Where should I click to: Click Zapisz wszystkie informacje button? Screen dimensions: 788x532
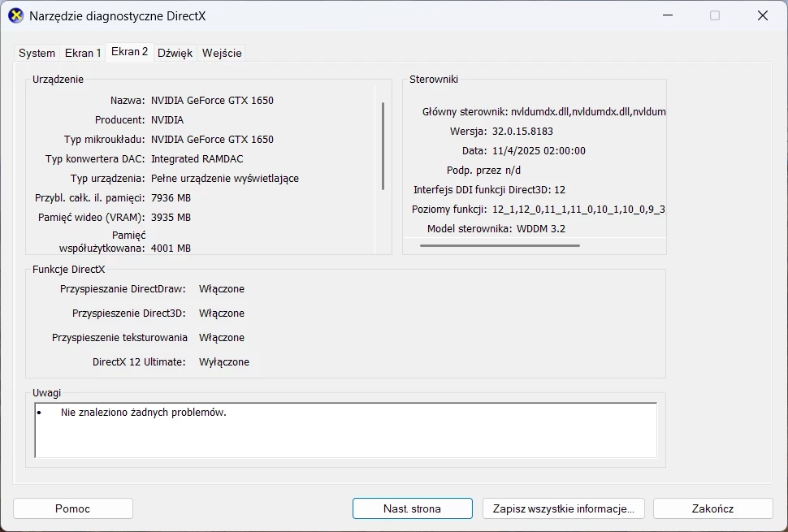(563, 508)
